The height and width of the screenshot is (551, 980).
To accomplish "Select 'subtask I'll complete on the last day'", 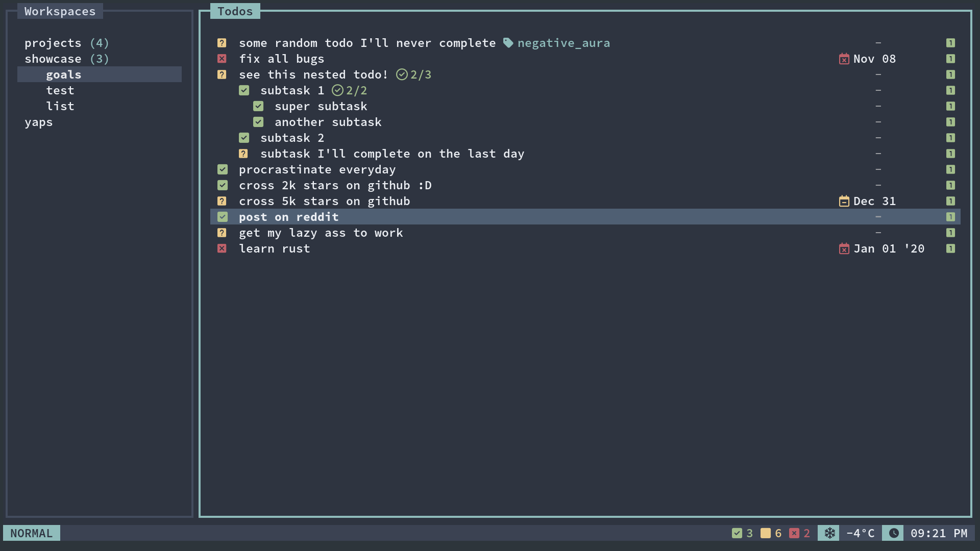I will (x=392, y=154).
